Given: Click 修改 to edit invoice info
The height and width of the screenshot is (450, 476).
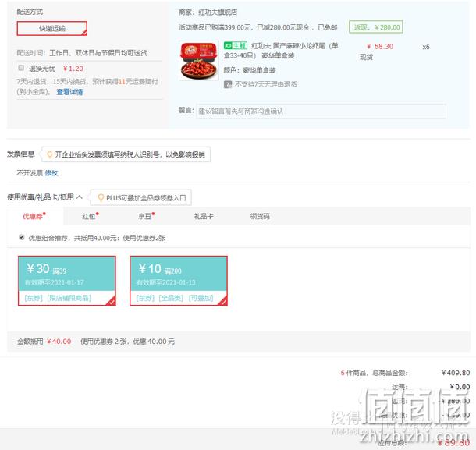Looking at the screenshot, I should pos(52,173).
